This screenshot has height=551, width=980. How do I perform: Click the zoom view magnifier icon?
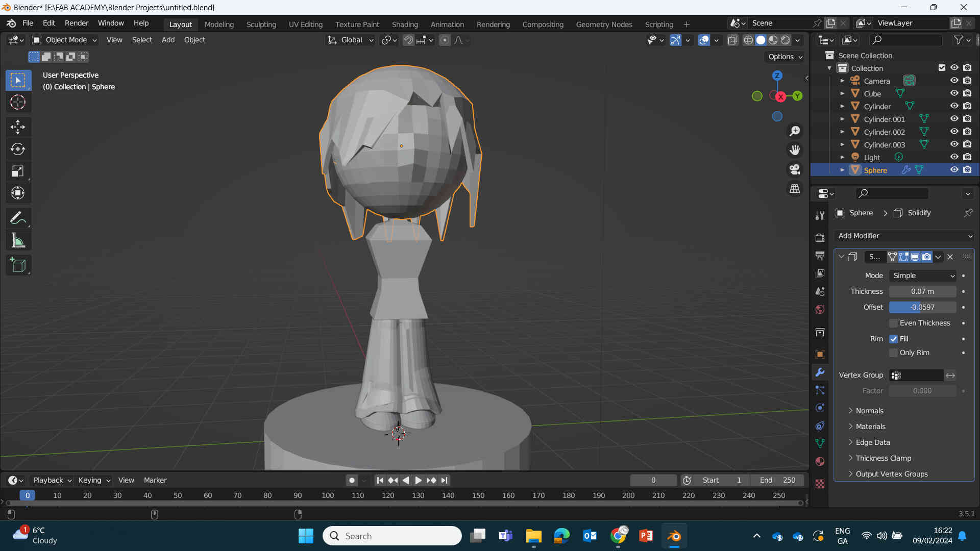(x=795, y=131)
